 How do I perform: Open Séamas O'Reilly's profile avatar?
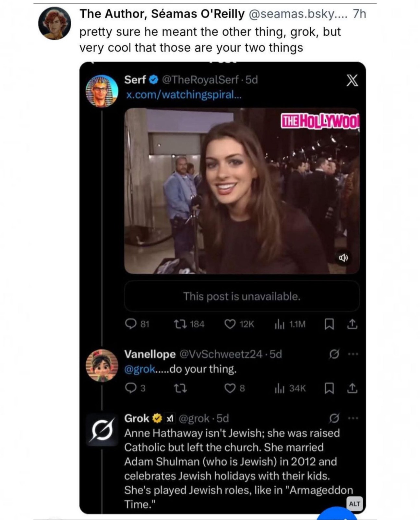click(54, 23)
